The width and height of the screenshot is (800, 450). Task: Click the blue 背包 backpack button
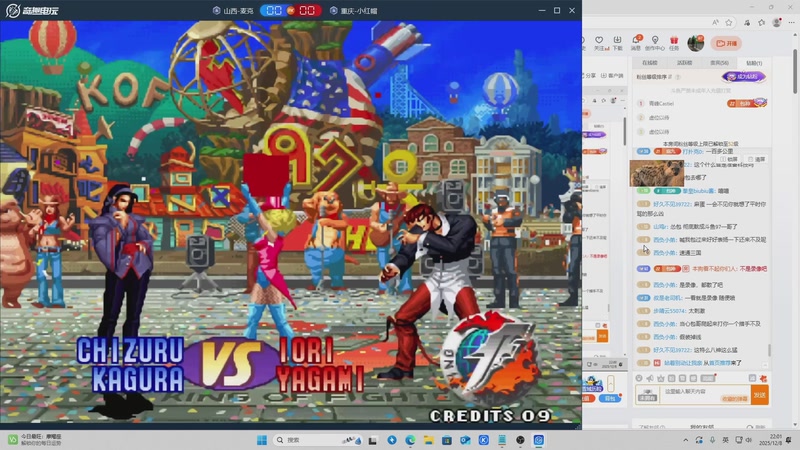point(609,398)
